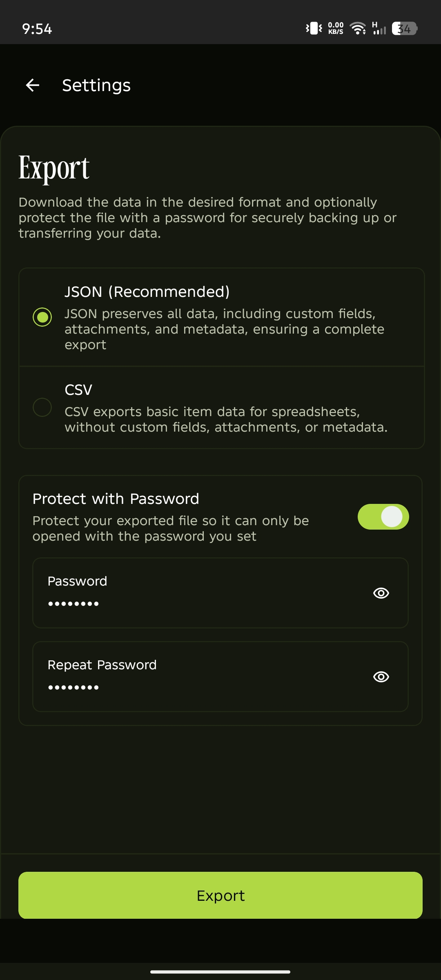Tap the Protect with Password heading
Screen dimensions: 441x980
[116, 499]
